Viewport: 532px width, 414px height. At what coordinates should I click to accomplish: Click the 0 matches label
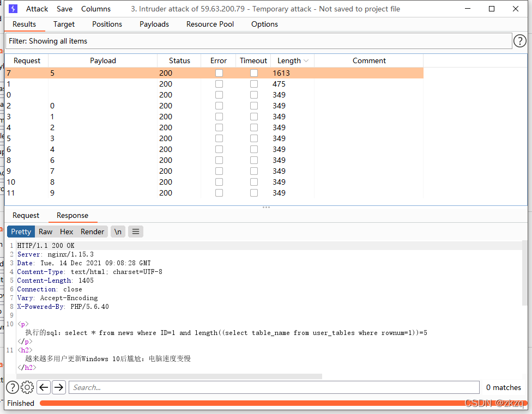(503, 387)
